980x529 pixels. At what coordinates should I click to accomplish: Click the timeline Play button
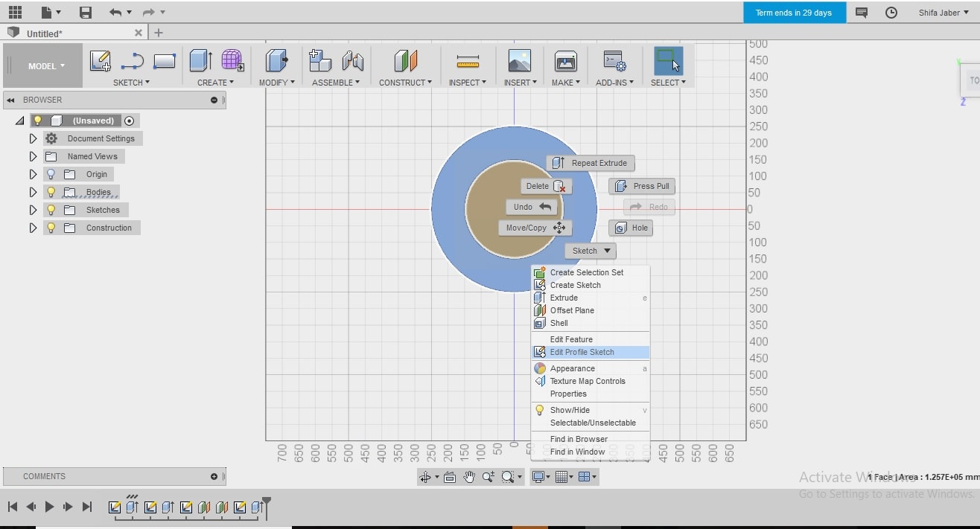click(50, 507)
